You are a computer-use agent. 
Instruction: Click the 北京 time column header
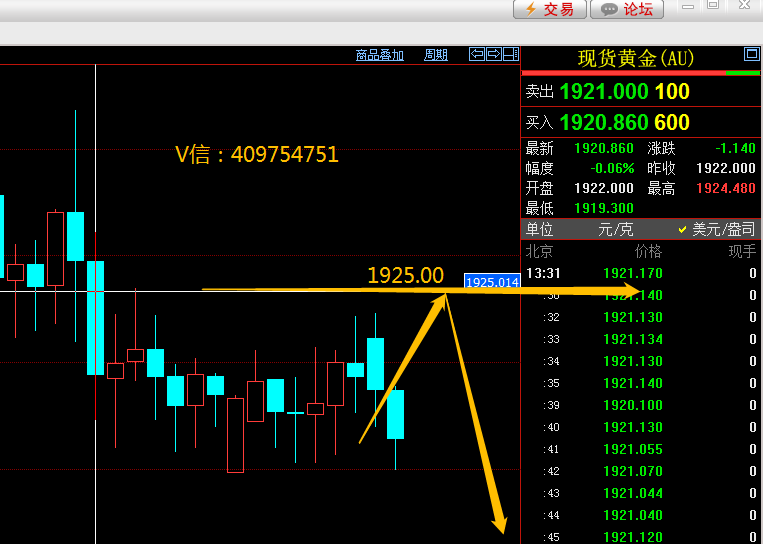tap(539, 252)
